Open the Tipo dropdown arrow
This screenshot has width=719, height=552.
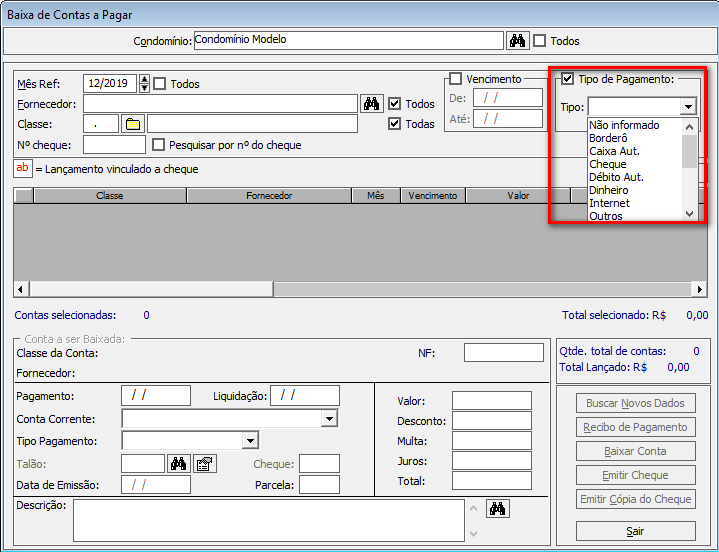pos(688,107)
